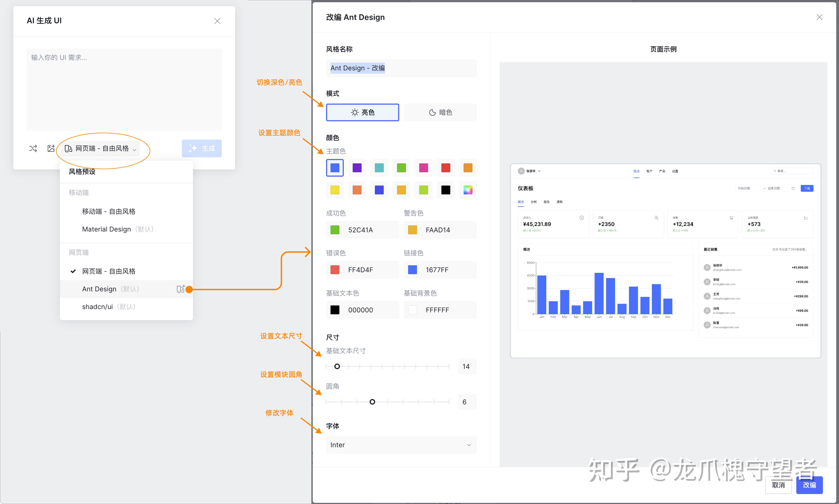
Task: Click the upload image icon
Action: click(51, 148)
